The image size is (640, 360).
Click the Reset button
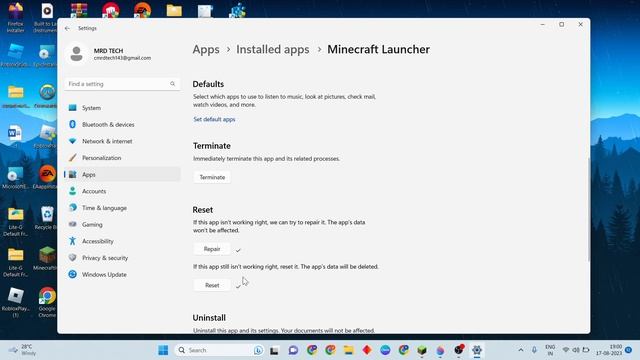point(212,285)
